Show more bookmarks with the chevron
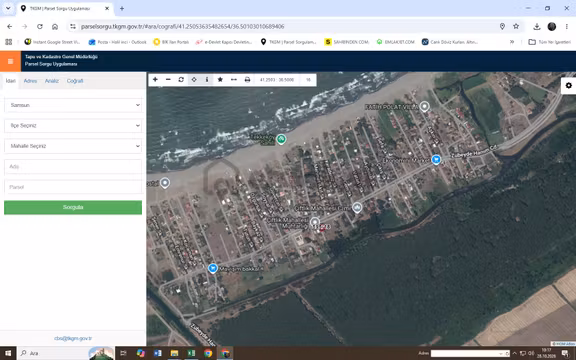This screenshot has width=576, height=360. pos(512,42)
